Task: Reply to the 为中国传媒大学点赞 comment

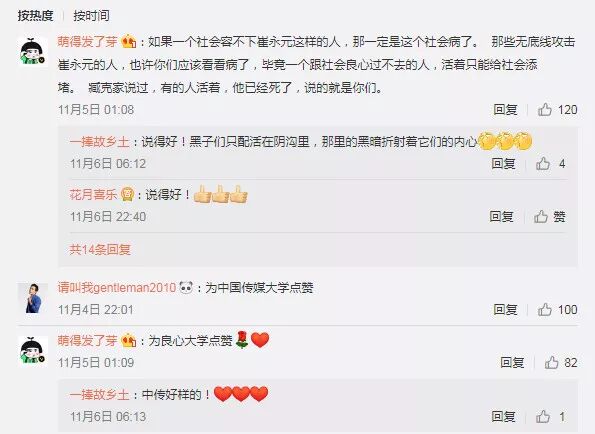Action: pyautogui.click(x=505, y=310)
